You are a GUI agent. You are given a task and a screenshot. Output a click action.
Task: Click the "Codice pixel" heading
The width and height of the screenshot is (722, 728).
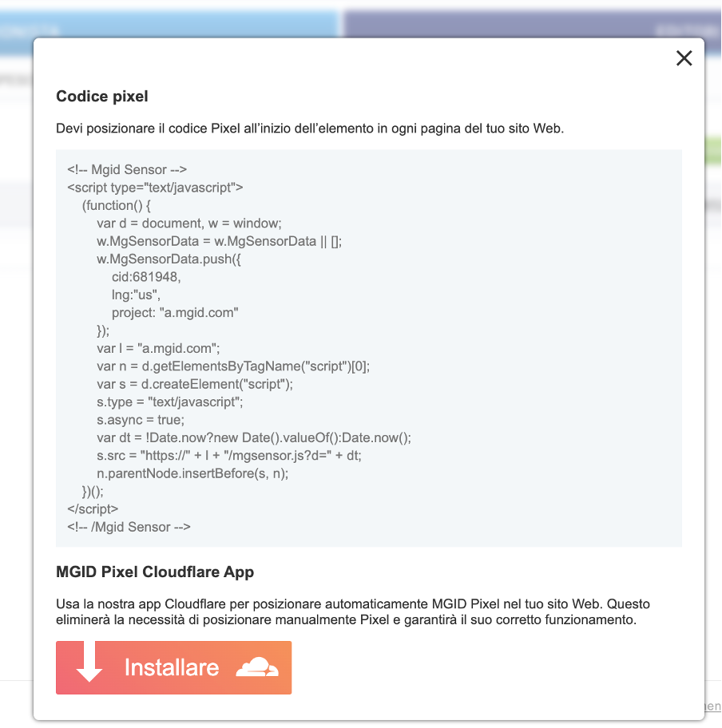pyautogui.click(x=102, y=97)
